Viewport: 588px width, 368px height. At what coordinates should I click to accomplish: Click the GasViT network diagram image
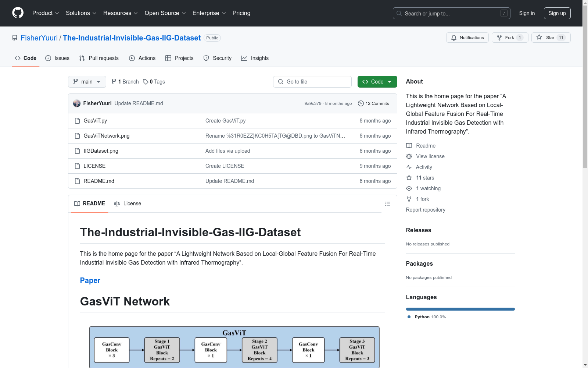(x=234, y=347)
